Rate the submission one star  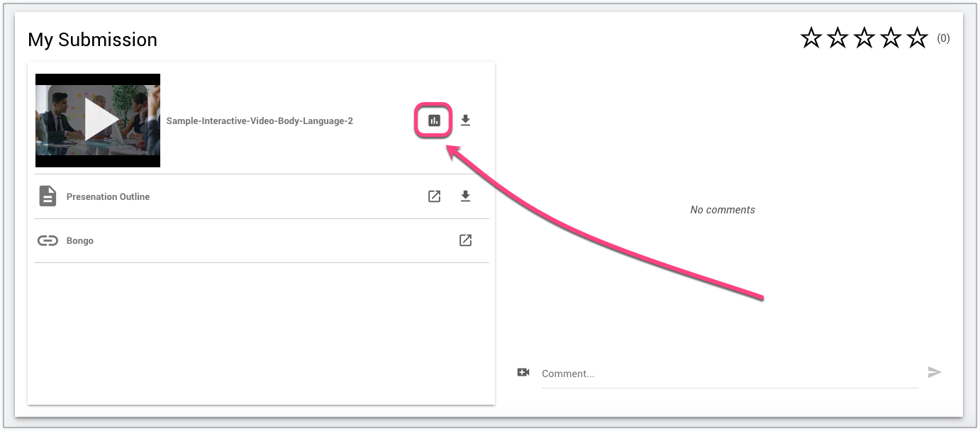coord(811,38)
